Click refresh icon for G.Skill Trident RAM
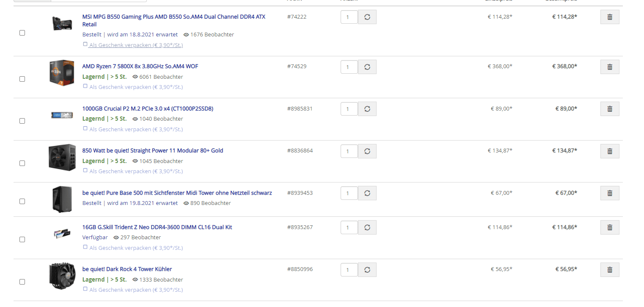Image resolution: width=644 pixels, height=307 pixels. [367, 227]
